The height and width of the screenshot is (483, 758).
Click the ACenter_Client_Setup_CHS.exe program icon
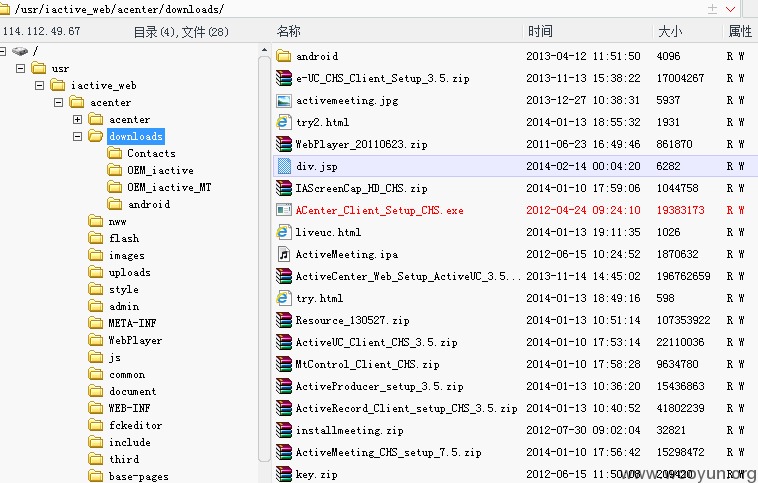click(x=283, y=210)
